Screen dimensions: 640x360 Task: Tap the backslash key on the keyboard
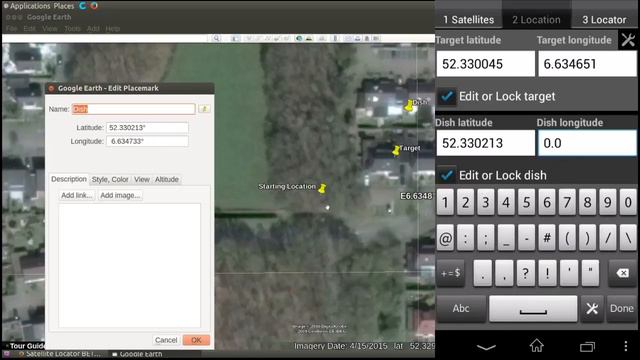pos(629,238)
